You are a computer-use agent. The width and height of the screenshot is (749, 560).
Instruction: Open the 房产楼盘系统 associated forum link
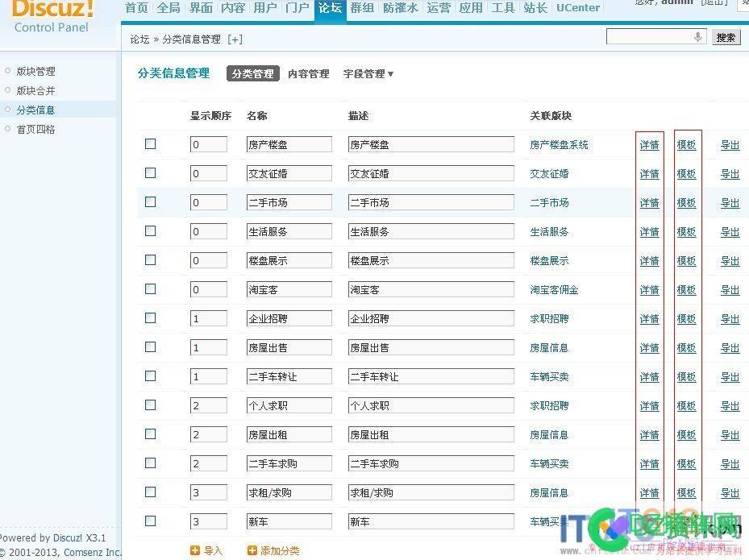point(559,145)
